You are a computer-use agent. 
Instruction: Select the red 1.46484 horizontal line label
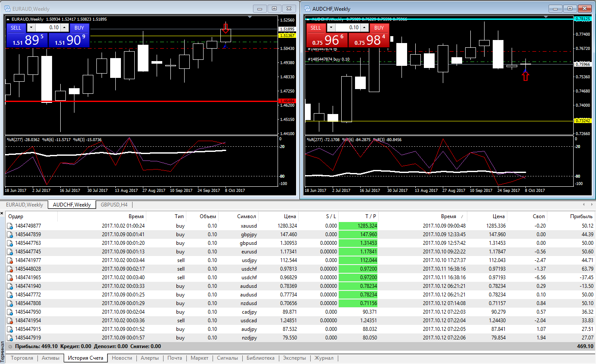tap(287, 101)
